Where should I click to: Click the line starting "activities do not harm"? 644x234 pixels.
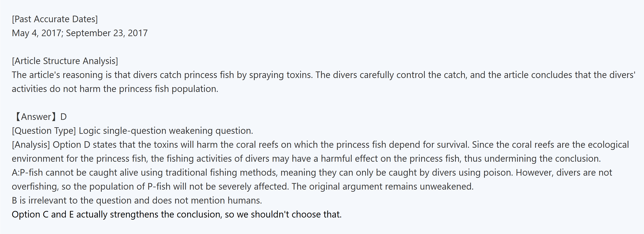click(x=115, y=89)
